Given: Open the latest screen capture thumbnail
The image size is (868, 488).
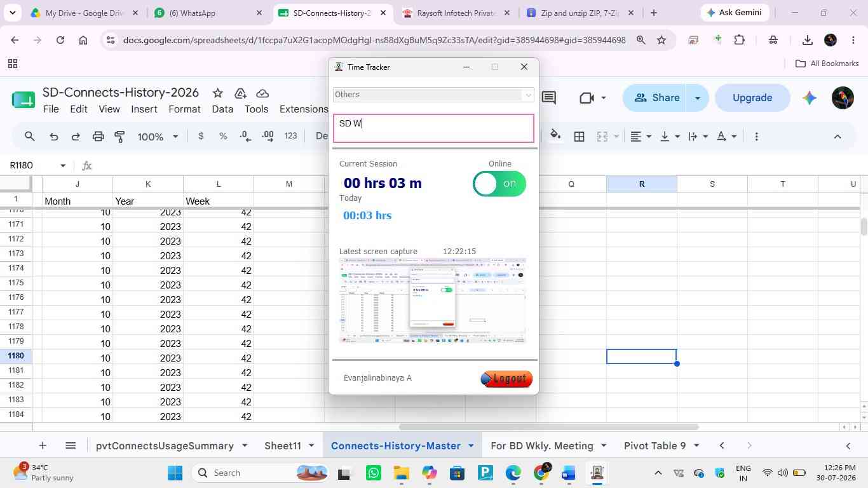Looking at the screenshot, I should [433, 301].
